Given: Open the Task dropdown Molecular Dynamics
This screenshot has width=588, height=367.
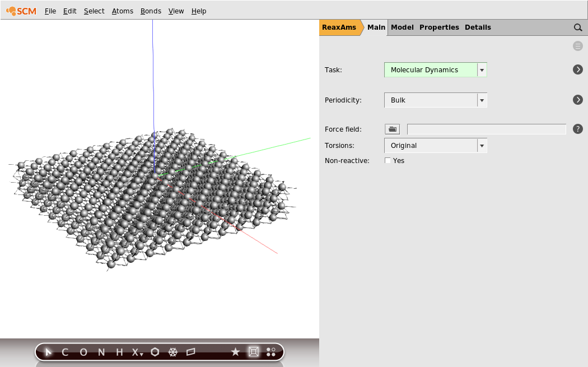Looking at the screenshot, I should coord(435,70).
